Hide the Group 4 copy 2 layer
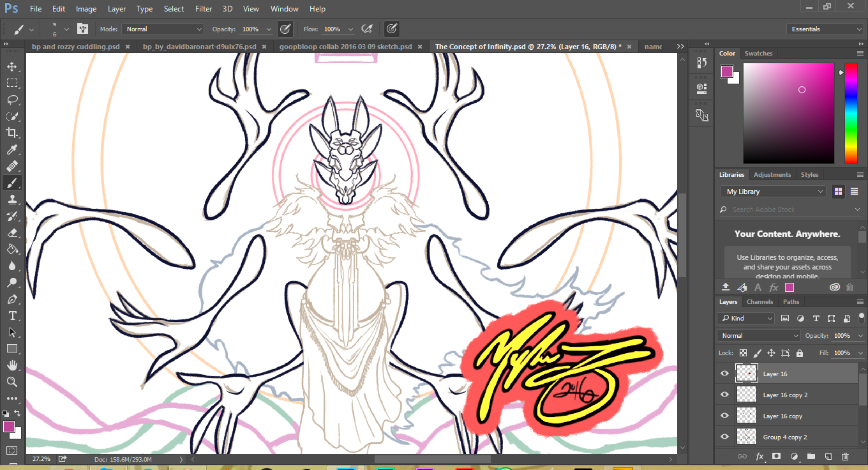The height and width of the screenshot is (470, 868). [724, 437]
